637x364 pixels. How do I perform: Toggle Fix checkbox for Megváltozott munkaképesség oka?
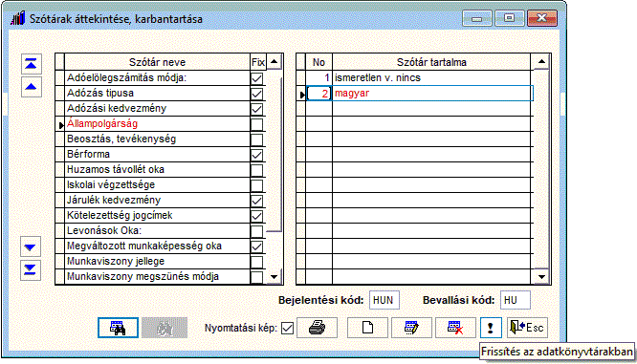pyautogui.click(x=256, y=246)
